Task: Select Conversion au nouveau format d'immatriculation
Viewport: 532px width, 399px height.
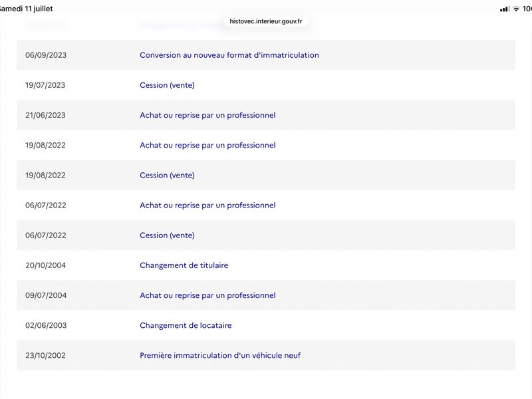Action: click(229, 55)
